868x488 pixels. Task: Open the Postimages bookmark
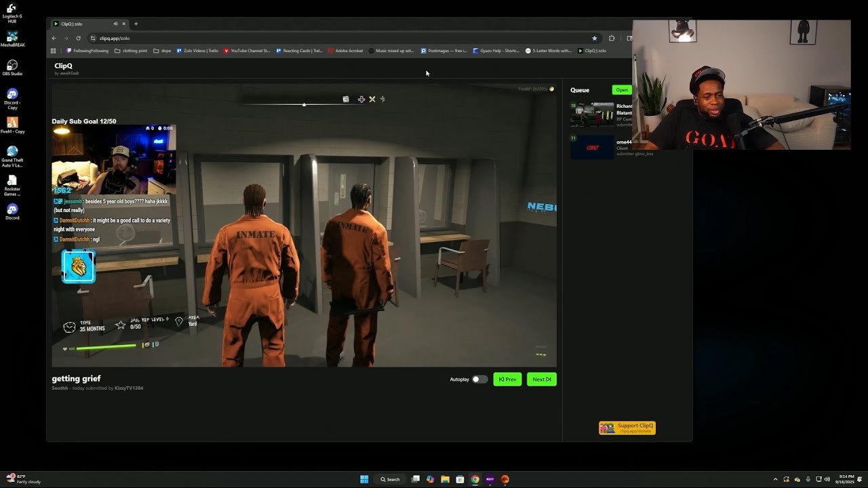click(444, 51)
